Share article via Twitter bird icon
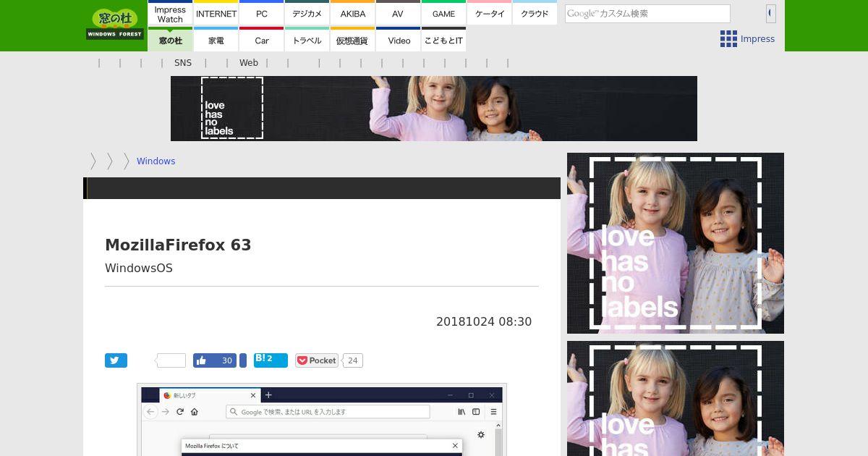868x456 pixels. click(116, 360)
